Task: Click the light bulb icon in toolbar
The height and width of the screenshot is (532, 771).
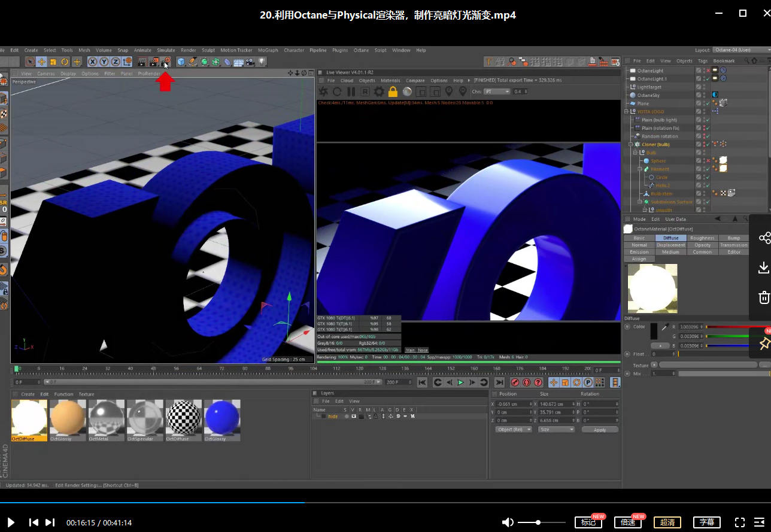Action: tap(261, 62)
